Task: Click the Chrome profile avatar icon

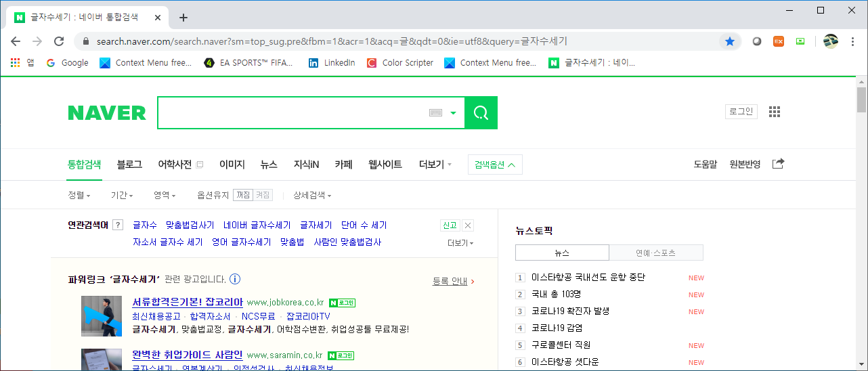Action: [x=831, y=41]
